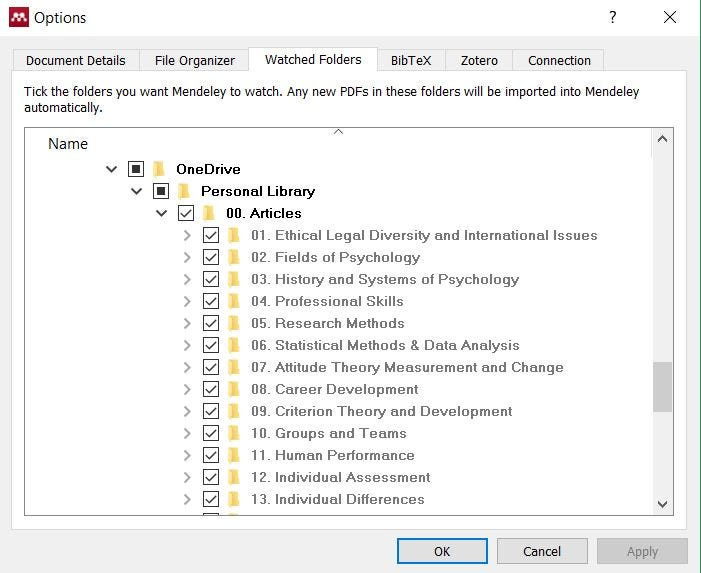Select '07. Attitude Theory Measurement and Change' text
Image resolution: width=701 pixels, height=573 pixels.
click(x=407, y=367)
